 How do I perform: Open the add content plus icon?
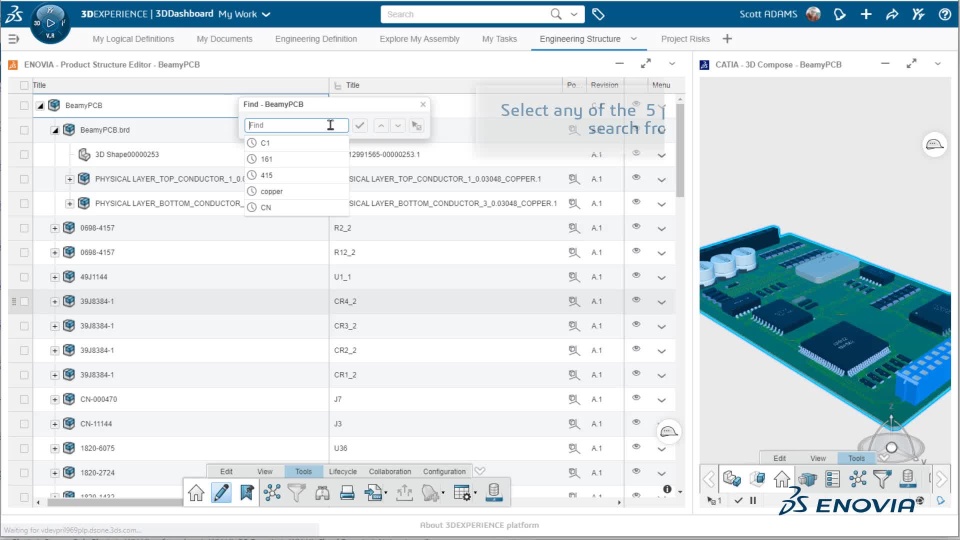(x=866, y=14)
